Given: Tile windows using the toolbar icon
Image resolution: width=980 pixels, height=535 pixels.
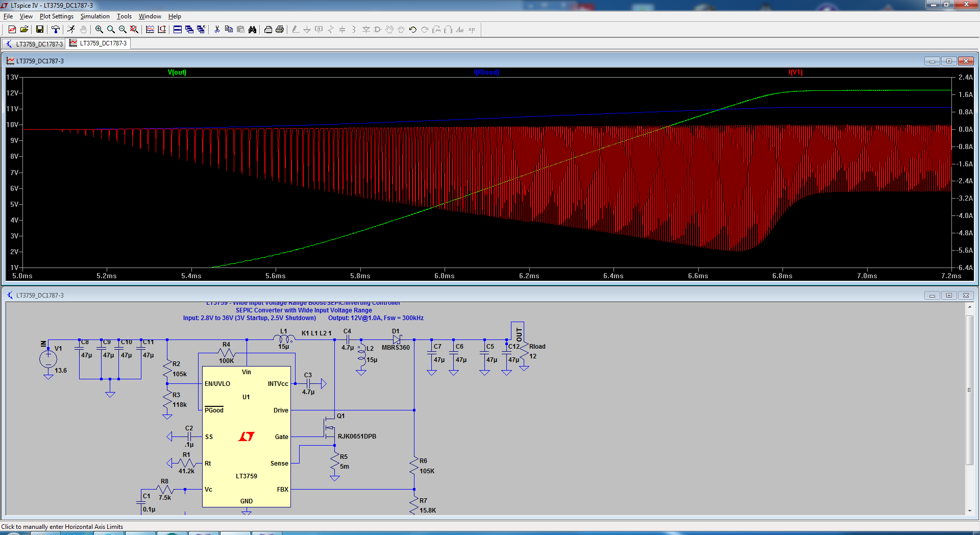Looking at the screenshot, I should coord(178,30).
